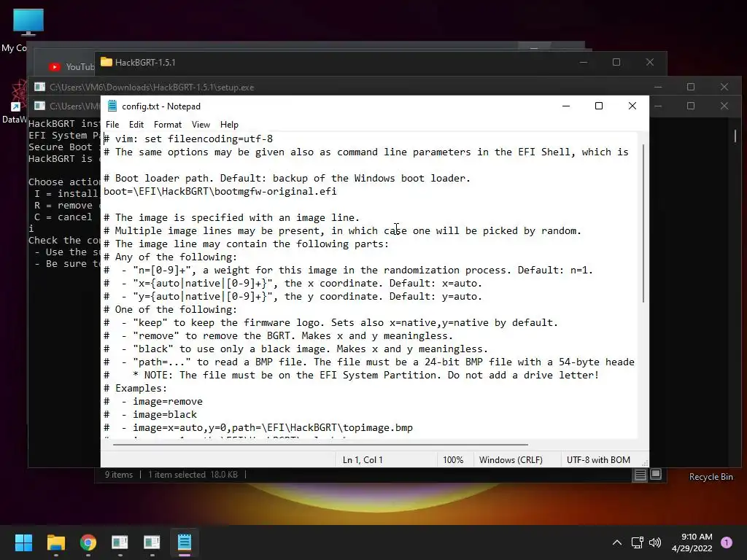Maximize the HackBGRT-1.5.1 Explorer window
The image size is (747, 560).
616,63
